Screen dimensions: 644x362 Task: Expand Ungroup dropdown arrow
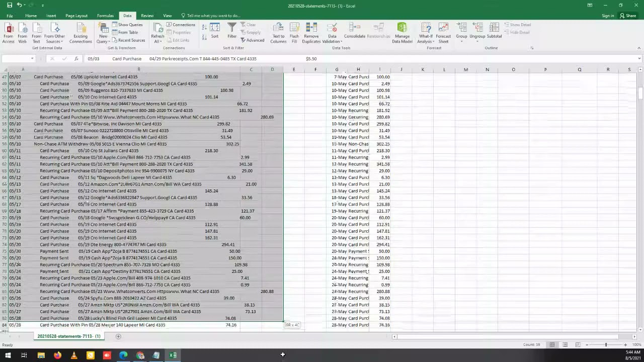(477, 41)
